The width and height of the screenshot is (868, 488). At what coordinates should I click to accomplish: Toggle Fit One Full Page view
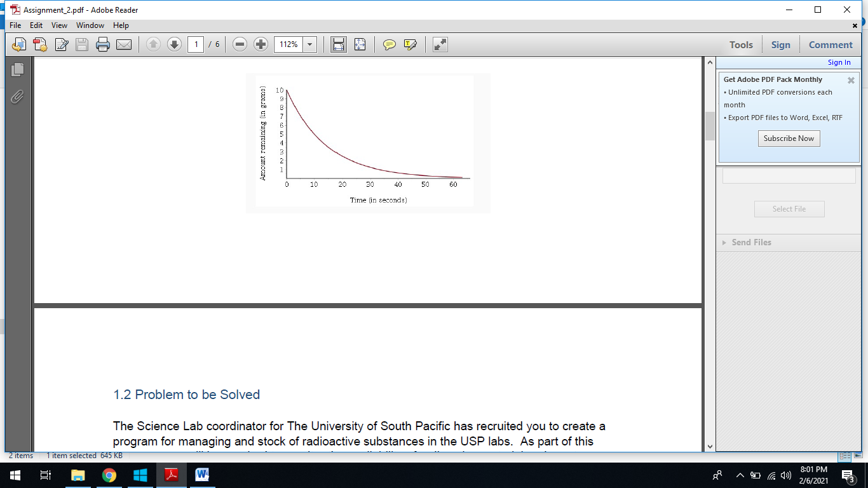tap(359, 44)
